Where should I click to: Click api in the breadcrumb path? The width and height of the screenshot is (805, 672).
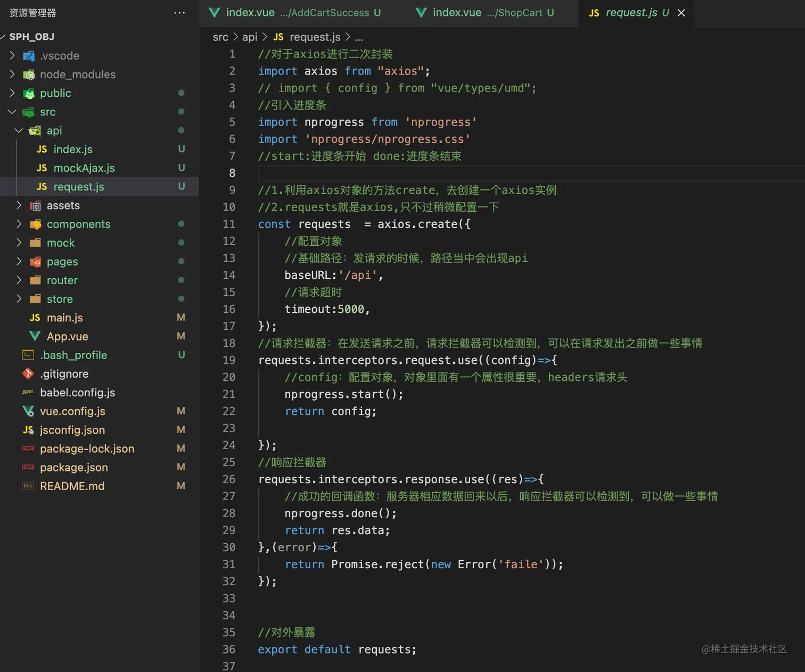click(x=249, y=37)
